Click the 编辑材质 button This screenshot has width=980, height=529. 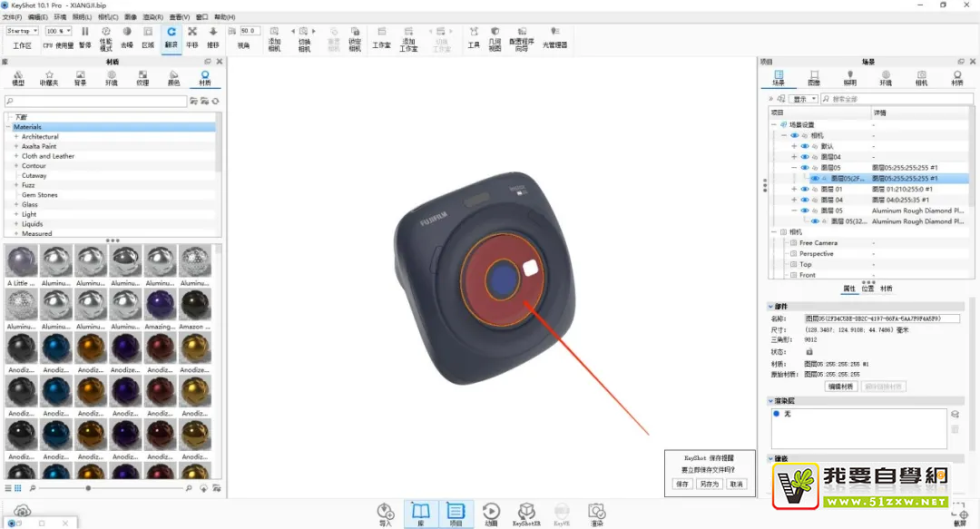[840, 387]
